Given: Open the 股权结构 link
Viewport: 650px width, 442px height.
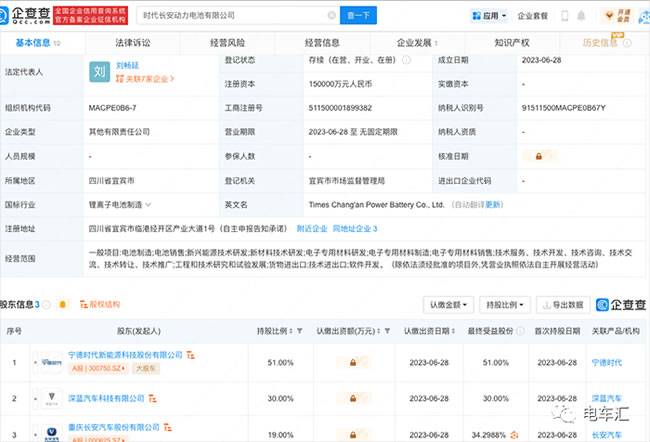Looking at the screenshot, I should click(x=100, y=303).
